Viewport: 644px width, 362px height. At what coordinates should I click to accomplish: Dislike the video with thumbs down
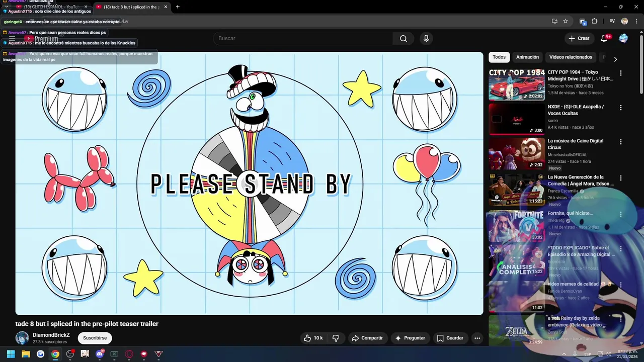336,338
